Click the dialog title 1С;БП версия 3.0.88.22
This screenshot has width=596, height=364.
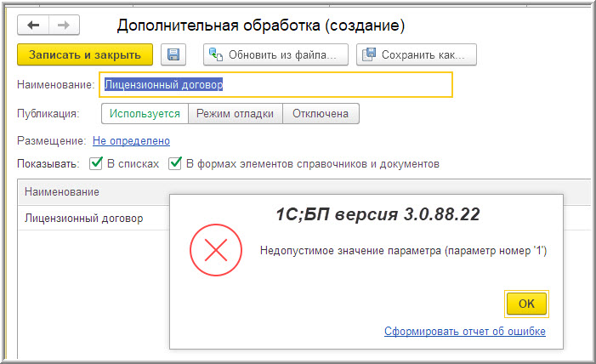(377, 214)
